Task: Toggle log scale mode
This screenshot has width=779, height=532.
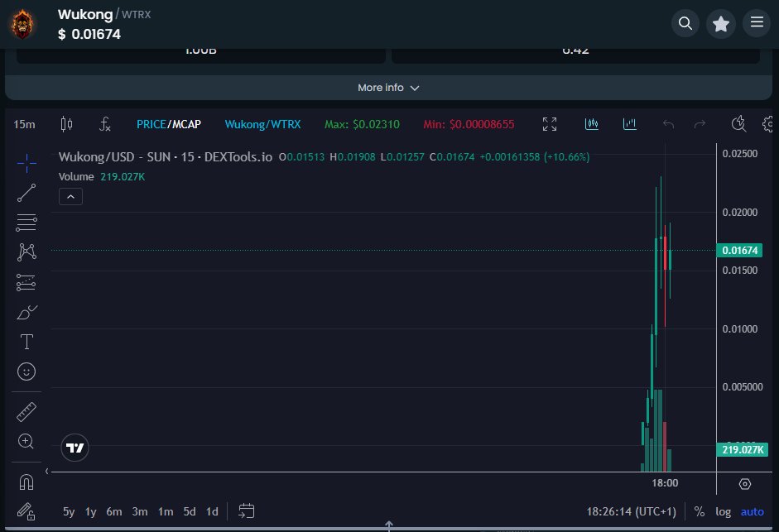Action: [723, 511]
